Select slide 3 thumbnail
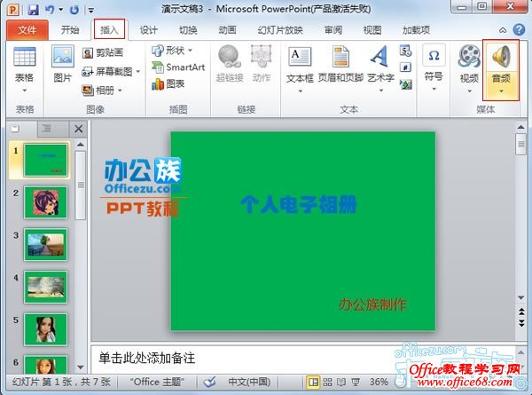Image resolution: width=532 pixels, height=395 pixels. click(46, 244)
